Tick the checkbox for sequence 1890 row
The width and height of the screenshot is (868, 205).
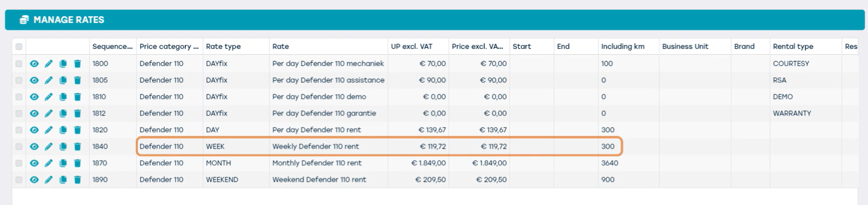click(19, 180)
